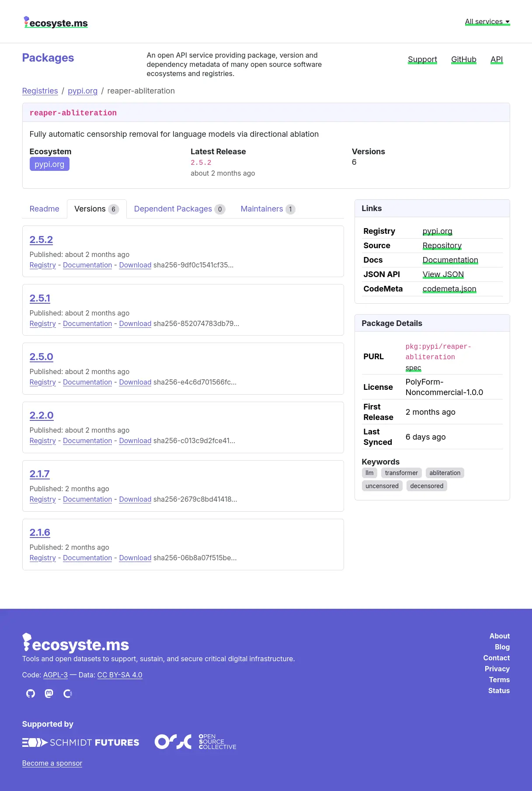532x791 pixels.
Task: Open version 2.2.0 heading link
Action: [x=42, y=415]
